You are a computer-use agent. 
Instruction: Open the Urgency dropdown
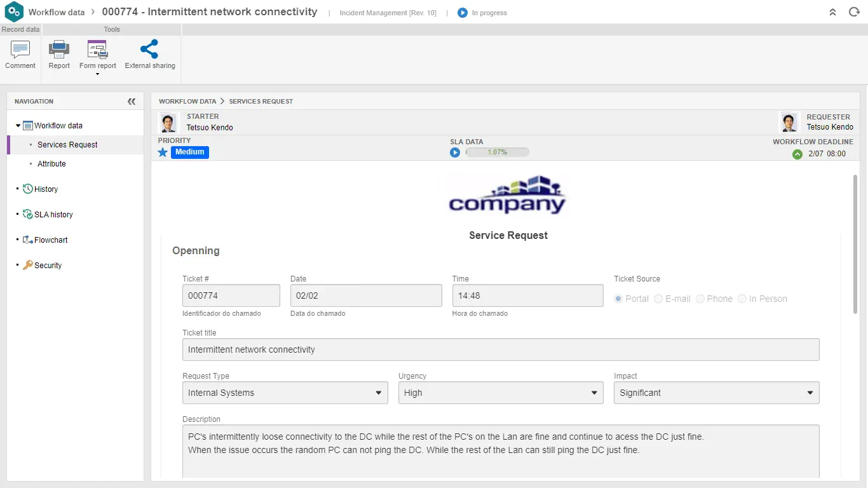pos(500,393)
